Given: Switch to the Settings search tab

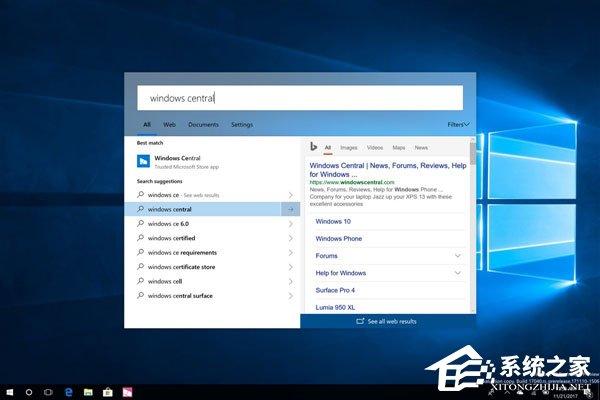Looking at the screenshot, I should (242, 124).
